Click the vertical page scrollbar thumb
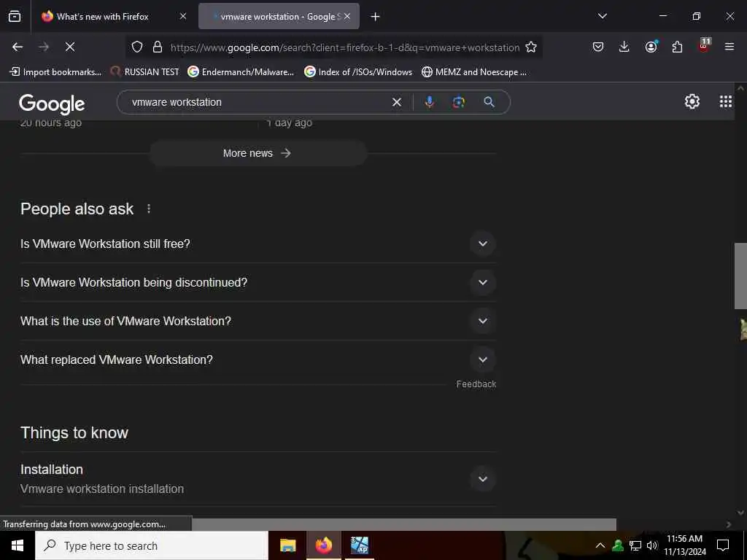The image size is (747, 560). point(740,276)
